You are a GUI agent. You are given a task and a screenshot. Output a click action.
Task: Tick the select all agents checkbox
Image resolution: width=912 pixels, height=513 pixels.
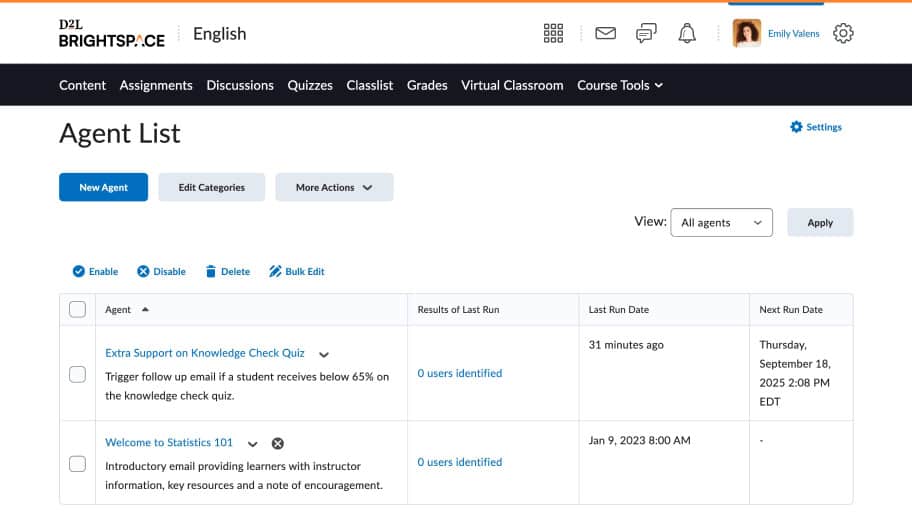point(77,309)
